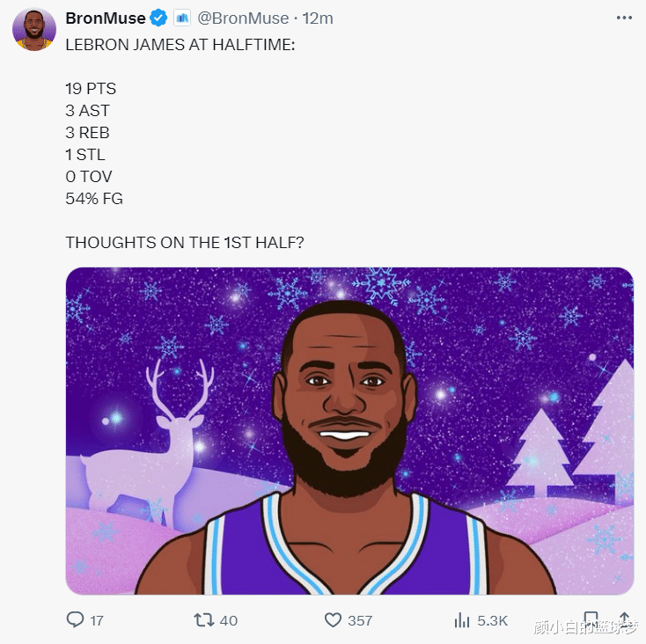The image size is (646, 644).
Task: Open the BronMuse profile avatar
Action: pyautogui.click(x=34, y=29)
